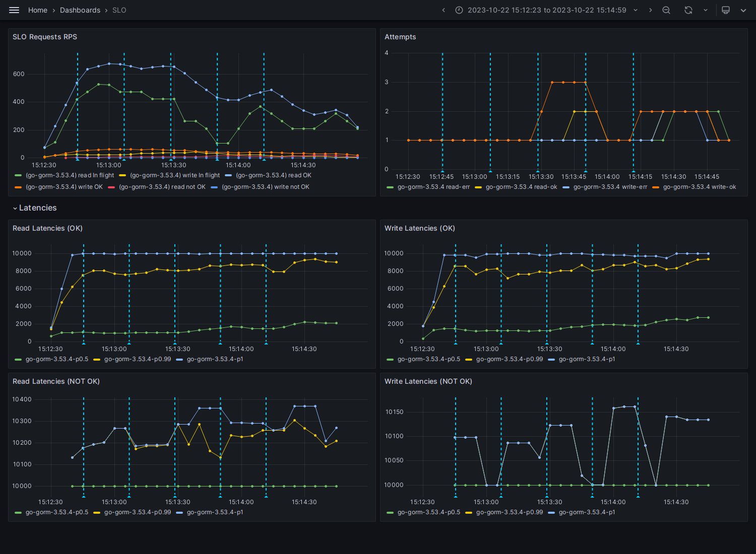This screenshot has height=554, width=756.
Task: Toggle p0.5 series in Read Latencies (OK)
Action: pos(57,359)
